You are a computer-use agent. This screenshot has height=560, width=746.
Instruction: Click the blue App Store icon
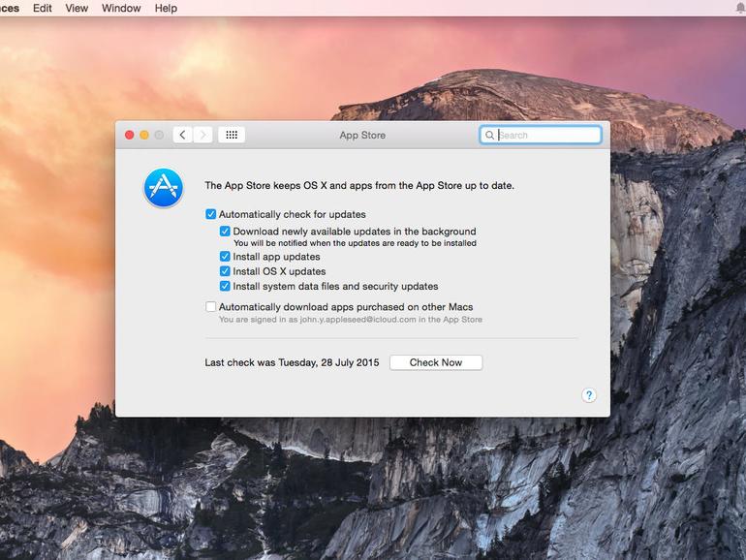tap(163, 188)
